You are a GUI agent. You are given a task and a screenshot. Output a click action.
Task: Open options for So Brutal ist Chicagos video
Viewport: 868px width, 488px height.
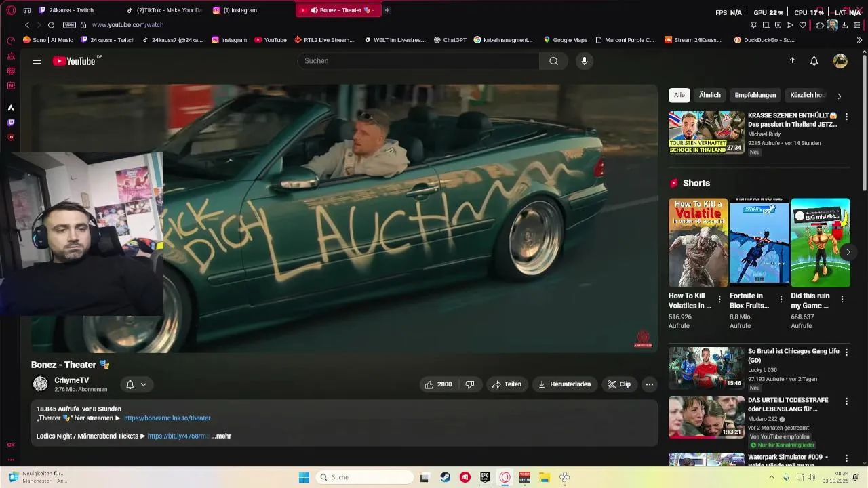[846, 352]
